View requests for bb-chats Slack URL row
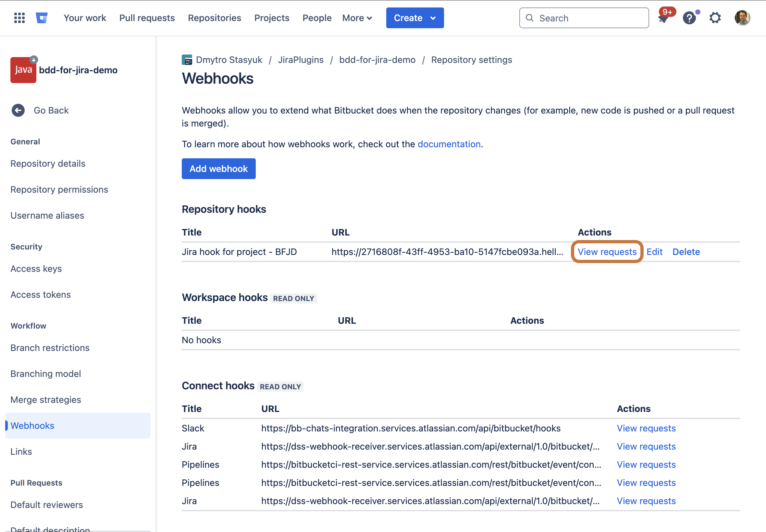The width and height of the screenshot is (766, 532). [x=646, y=428]
